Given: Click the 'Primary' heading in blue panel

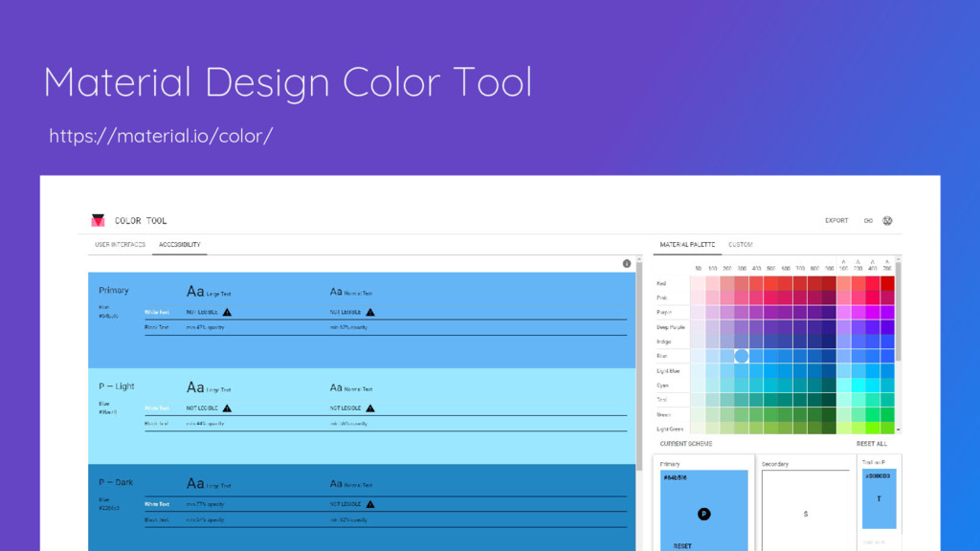Looking at the screenshot, I should 114,291.
